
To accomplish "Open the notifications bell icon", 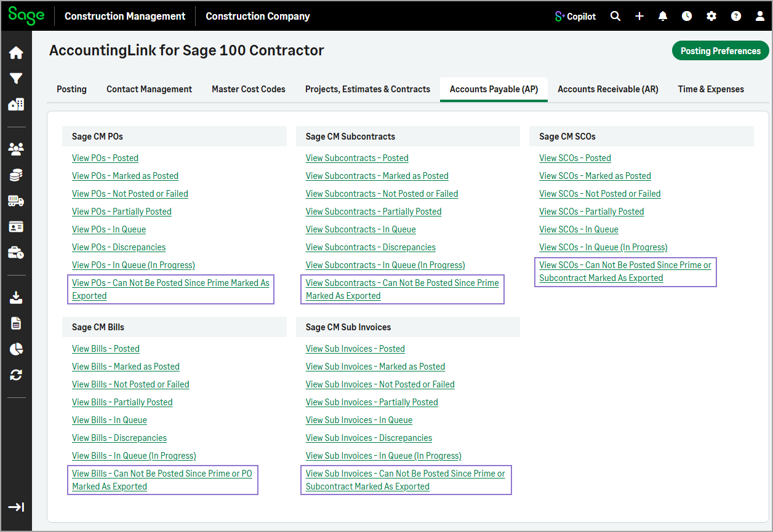I will [663, 16].
